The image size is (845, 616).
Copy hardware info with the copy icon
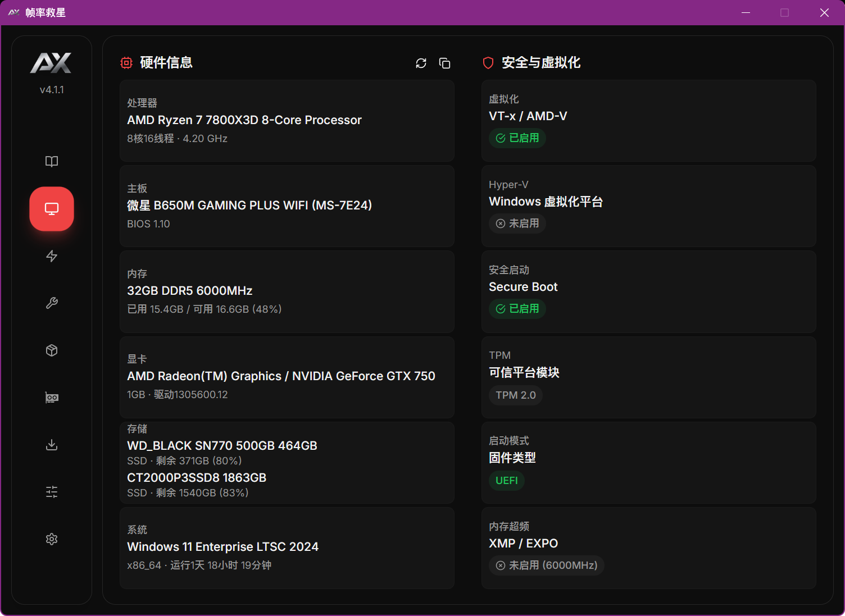tap(444, 63)
